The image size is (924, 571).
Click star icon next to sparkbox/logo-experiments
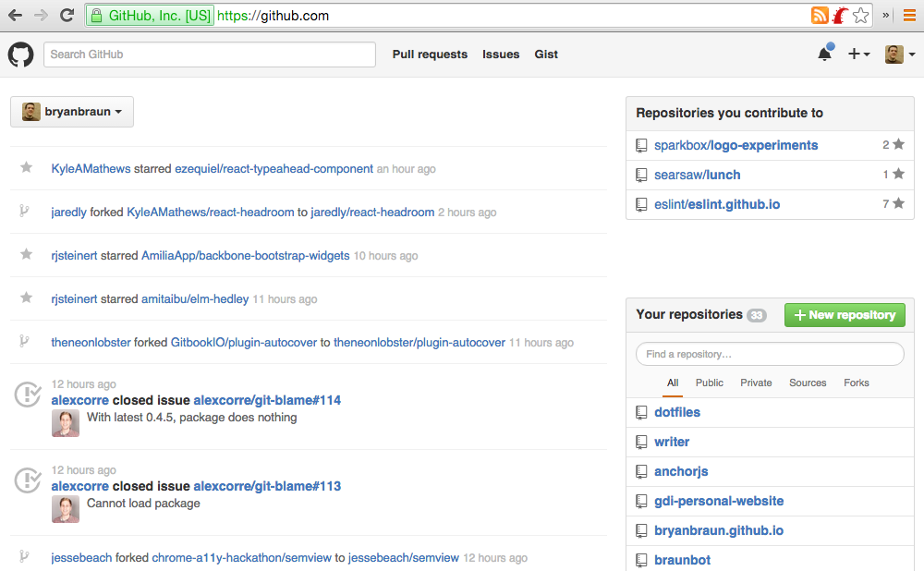click(x=898, y=144)
